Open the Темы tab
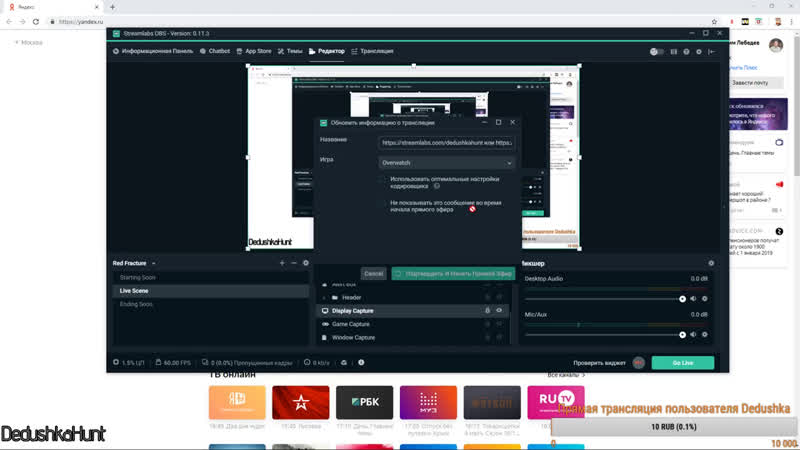Viewport: 800px width, 450px height. [x=290, y=52]
